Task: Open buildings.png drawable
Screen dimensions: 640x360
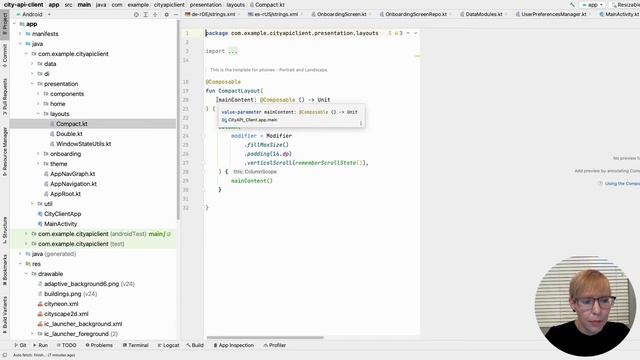Action: 62,294
